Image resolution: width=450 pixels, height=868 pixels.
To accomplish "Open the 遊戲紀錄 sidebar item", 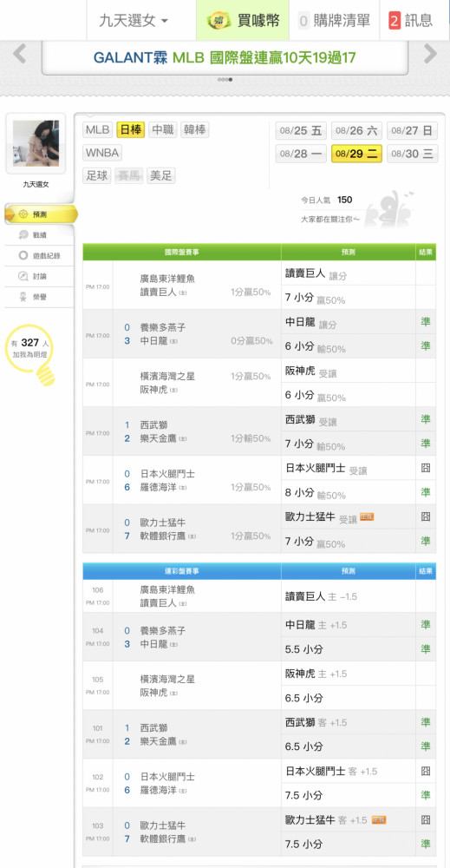I will point(39,256).
